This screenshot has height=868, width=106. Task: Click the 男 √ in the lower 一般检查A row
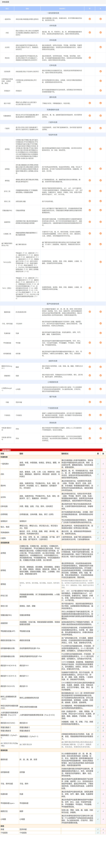pyautogui.click(x=98, y=464)
